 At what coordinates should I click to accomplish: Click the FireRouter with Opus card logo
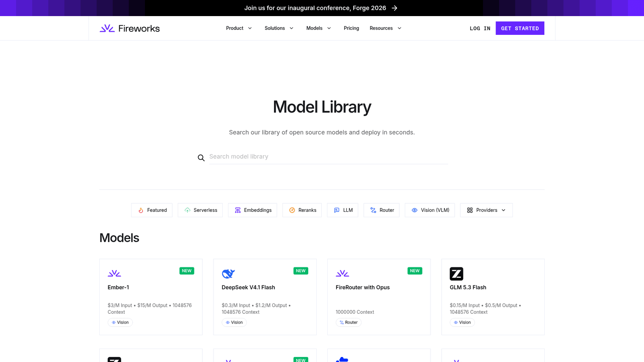point(342,274)
